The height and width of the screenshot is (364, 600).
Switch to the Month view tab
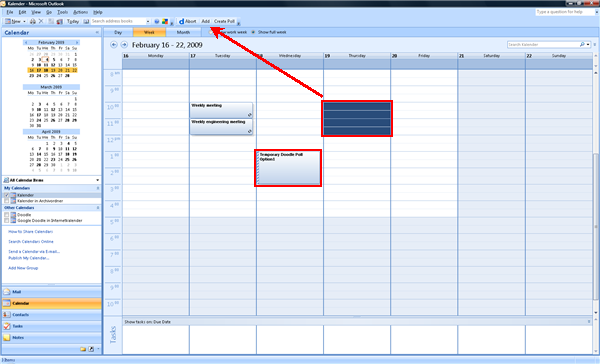click(183, 32)
